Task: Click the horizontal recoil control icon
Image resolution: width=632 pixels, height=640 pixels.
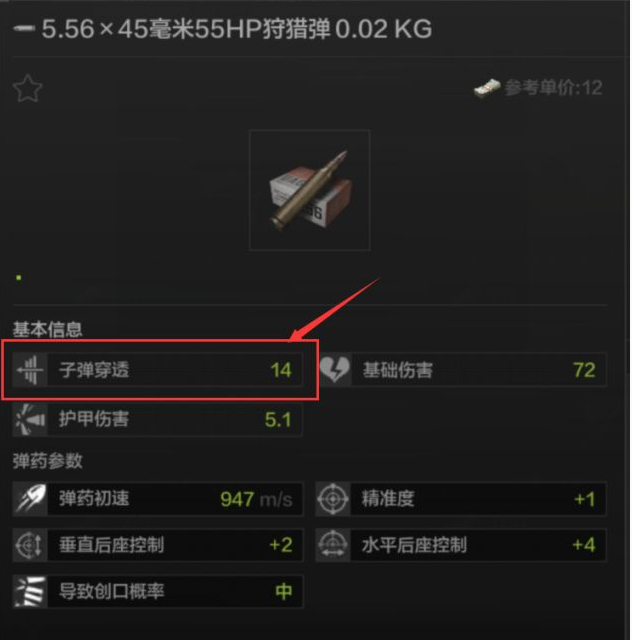Action: pos(333,545)
